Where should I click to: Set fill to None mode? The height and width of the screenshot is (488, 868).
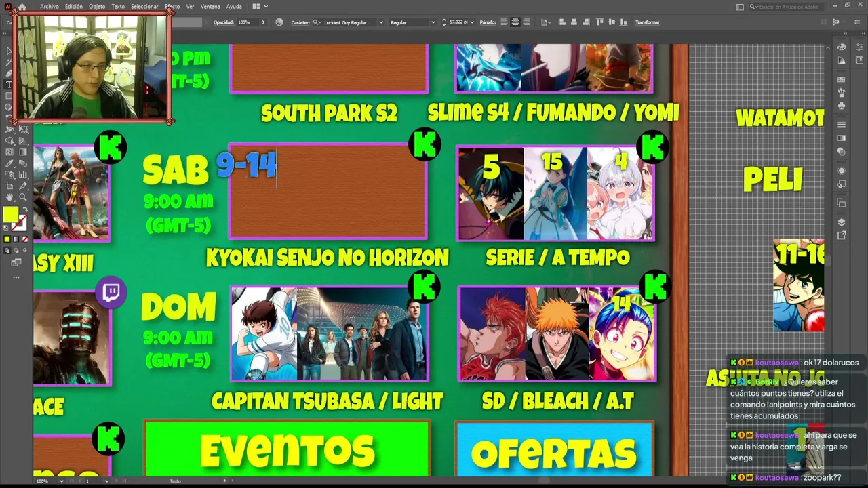pyautogui.click(x=24, y=239)
